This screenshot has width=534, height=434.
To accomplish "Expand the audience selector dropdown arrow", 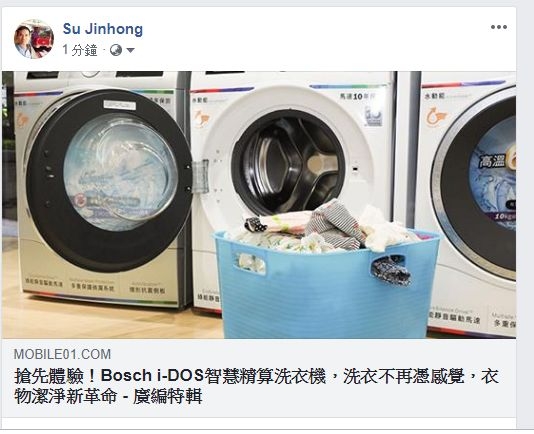I will (x=130, y=51).
